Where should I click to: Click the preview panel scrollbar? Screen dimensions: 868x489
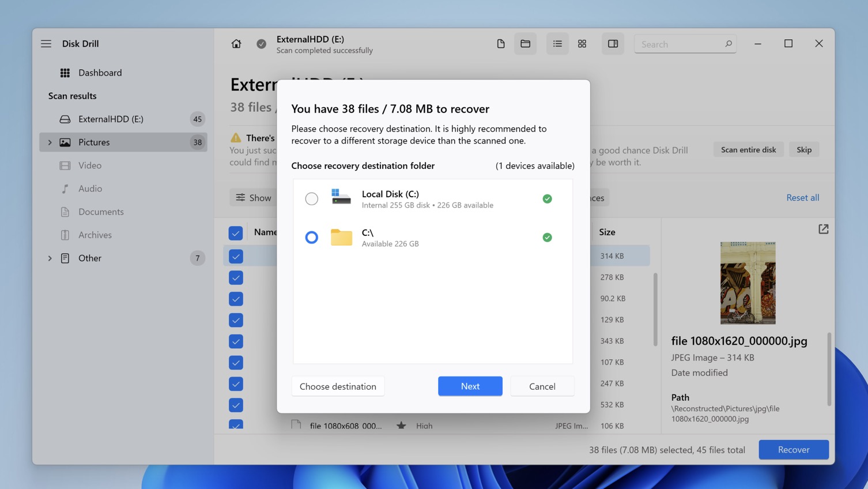(x=829, y=369)
